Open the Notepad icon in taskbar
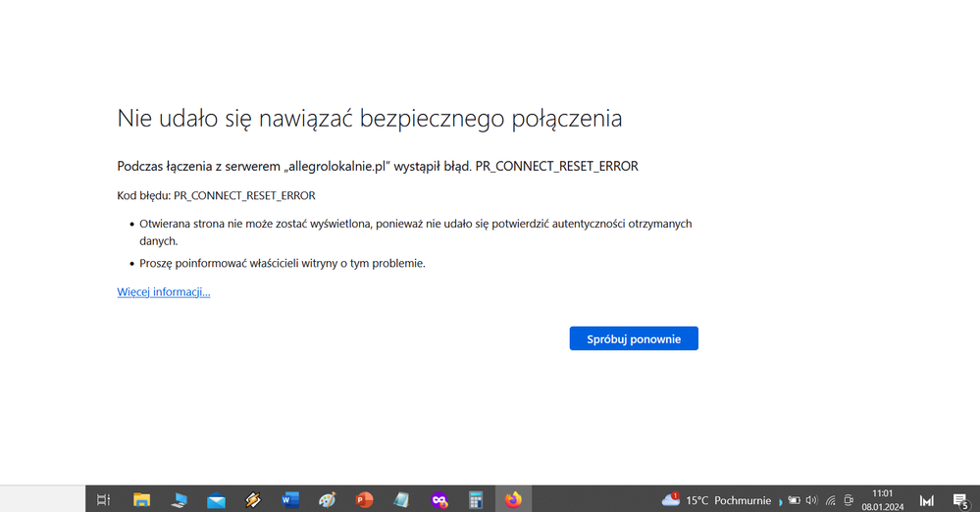The width and height of the screenshot is (980, 512). [401, 499]
